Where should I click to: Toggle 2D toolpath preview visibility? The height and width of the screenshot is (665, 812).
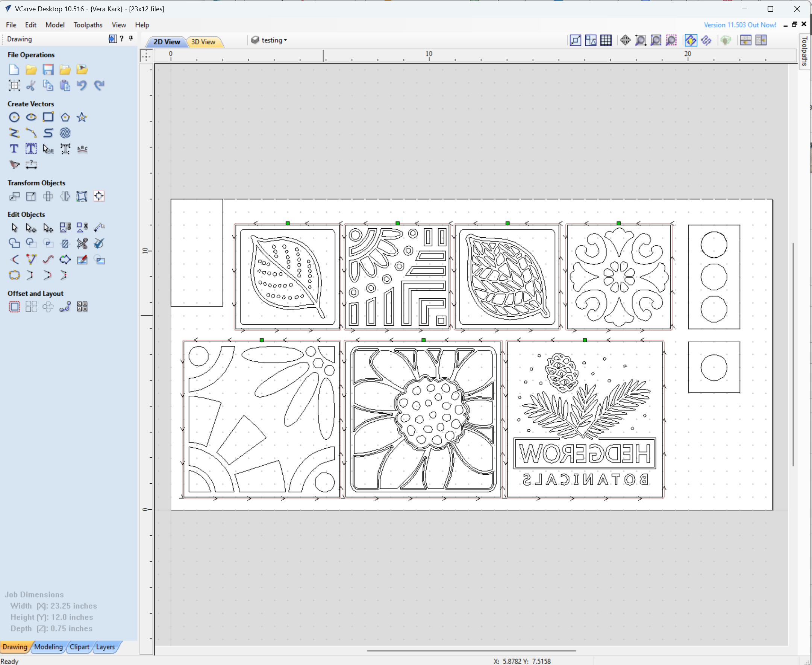point(691,40)
